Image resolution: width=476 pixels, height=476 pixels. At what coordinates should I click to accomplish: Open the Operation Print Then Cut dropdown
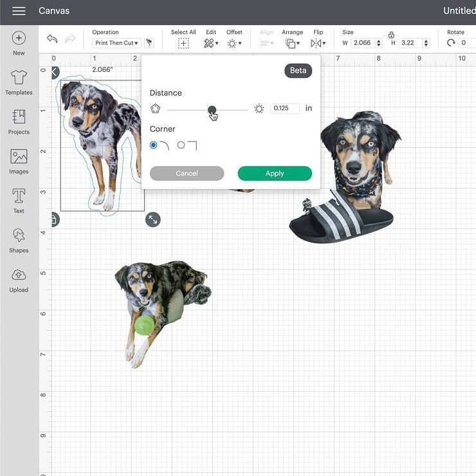116,43
